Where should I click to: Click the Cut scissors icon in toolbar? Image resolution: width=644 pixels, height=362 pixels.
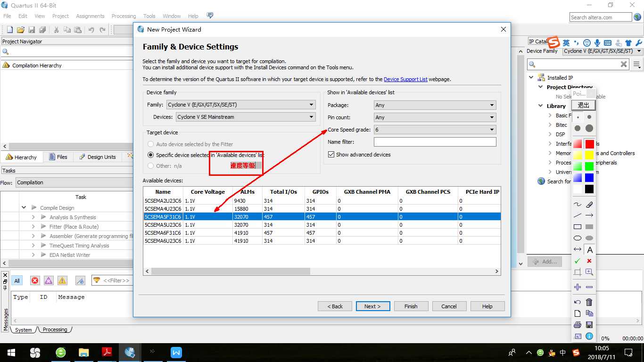(56, 30)
